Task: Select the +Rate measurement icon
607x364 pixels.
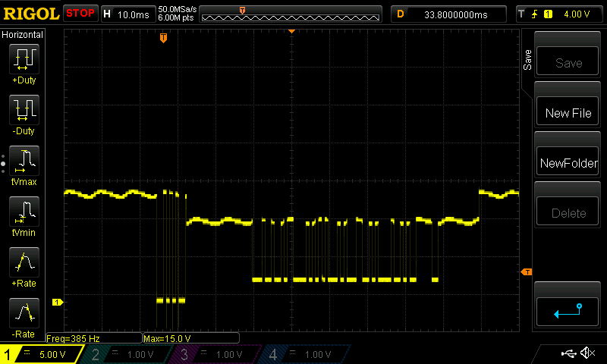Action: [x=24, y=262]
